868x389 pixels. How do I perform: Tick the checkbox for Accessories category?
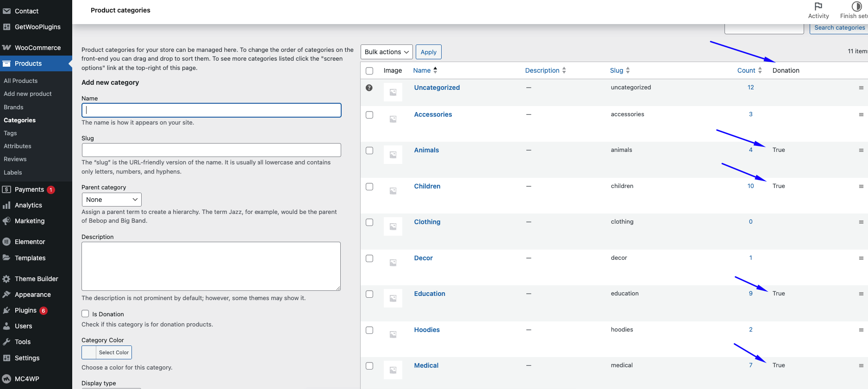(x=369, y=115)
